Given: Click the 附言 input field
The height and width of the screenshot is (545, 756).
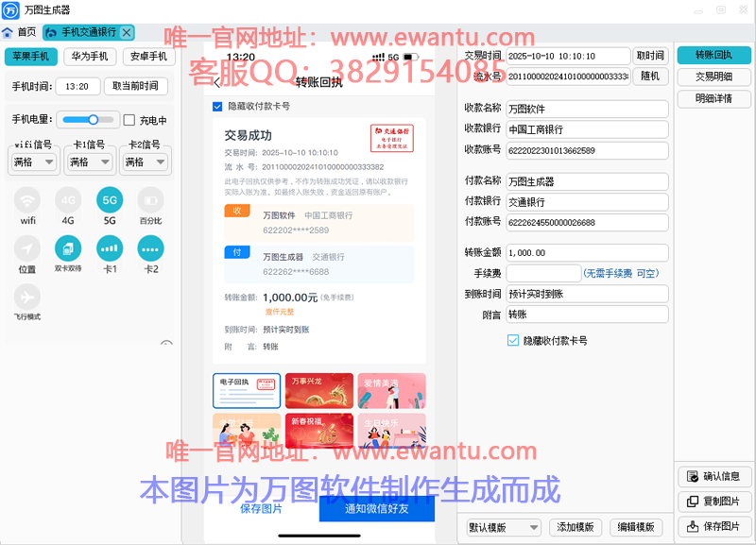Looking at the screenshot, I should click(587, 315).
